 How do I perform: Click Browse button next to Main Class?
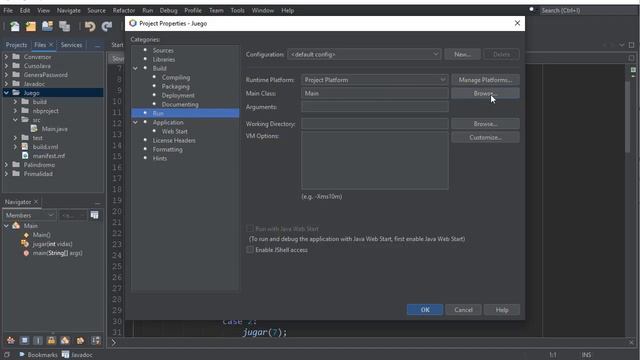(485, 93)
